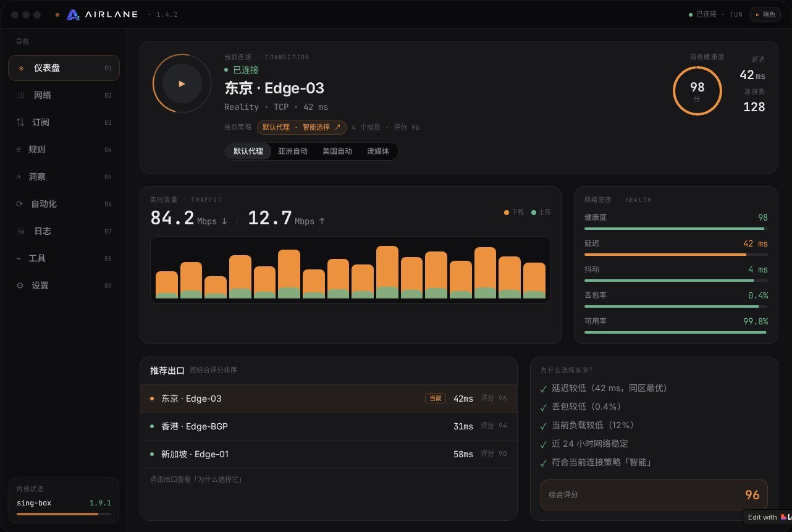Click the 健康度 progress bar
Viewport: 792px width, 532px height.
676,229
